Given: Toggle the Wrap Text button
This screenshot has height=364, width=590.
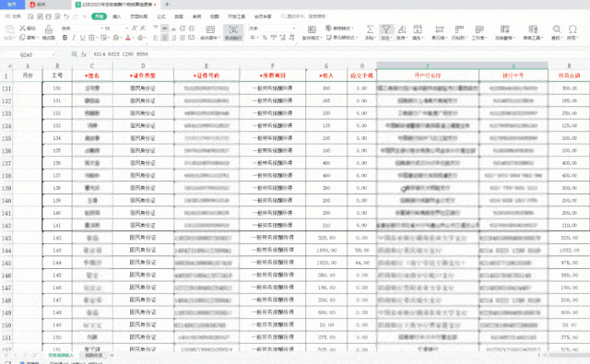Looking at the screenshot, I should (x=233, y=32).
